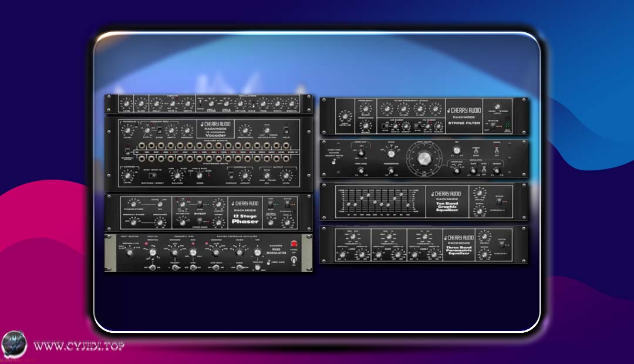Toggle the Vocoder Hold switch
This screenshot has height=364, width=634.
click(286, 130)
